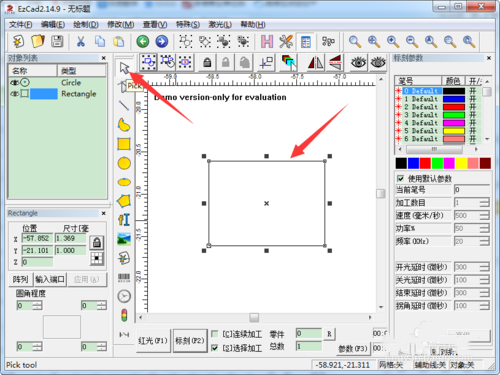The width and height of the screenshot is (500, 375).
Task: Select the yellow Rectangle draw tool
Action: [124, 144]
